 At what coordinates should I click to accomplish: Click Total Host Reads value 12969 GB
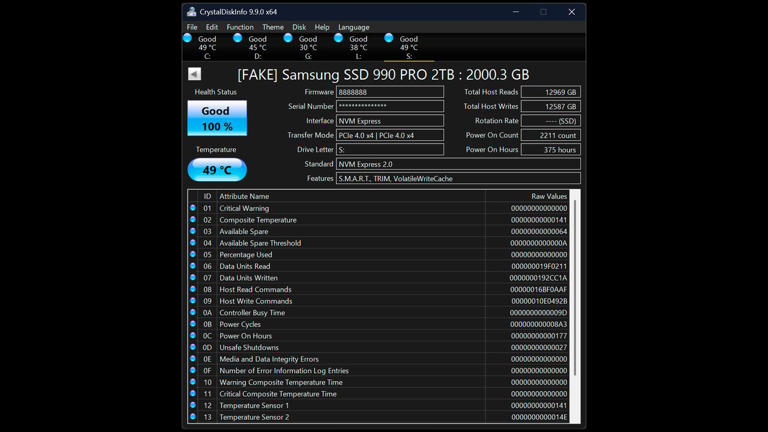coord(551,92)
